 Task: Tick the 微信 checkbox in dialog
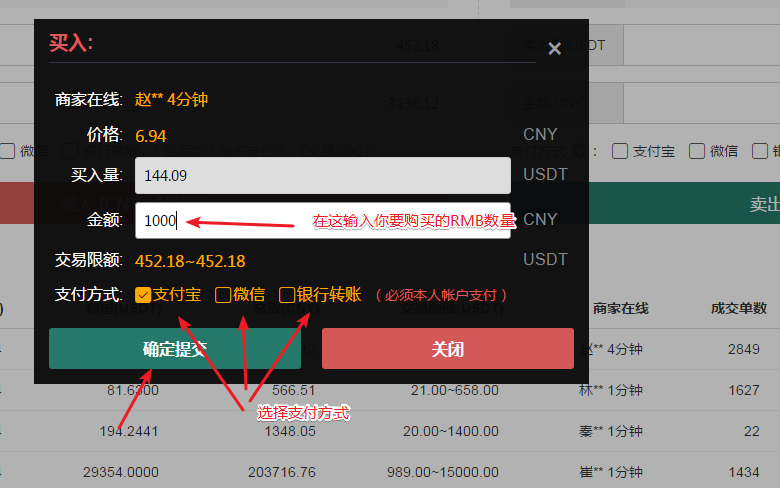click(x=223, y=295)
